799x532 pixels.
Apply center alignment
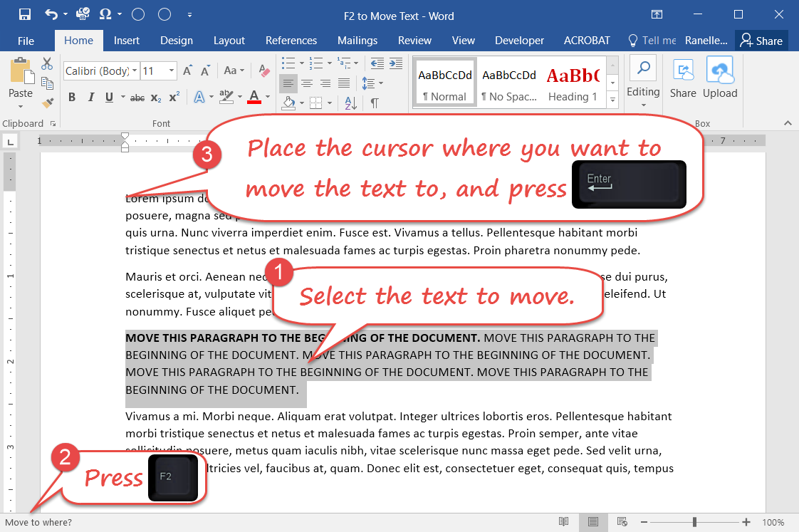click(x=306, y=83)
